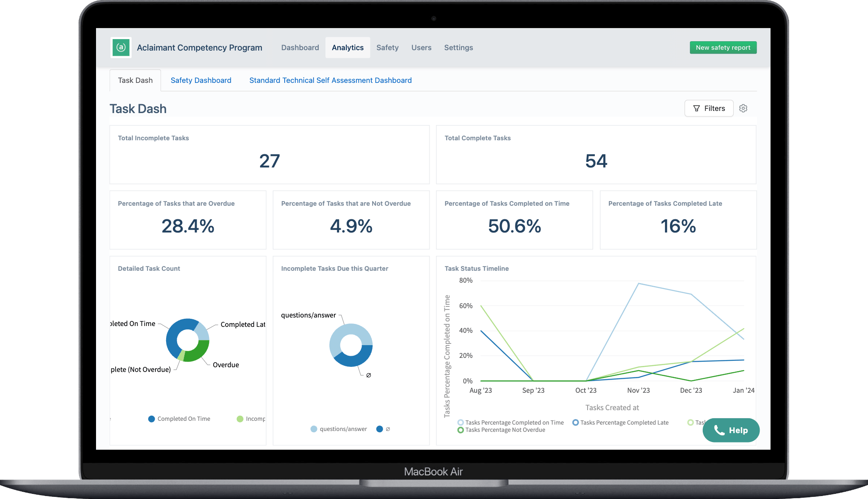Switch to Safety Dashboard tab
This screenshot has width=868, height=499.
point(201,80)
